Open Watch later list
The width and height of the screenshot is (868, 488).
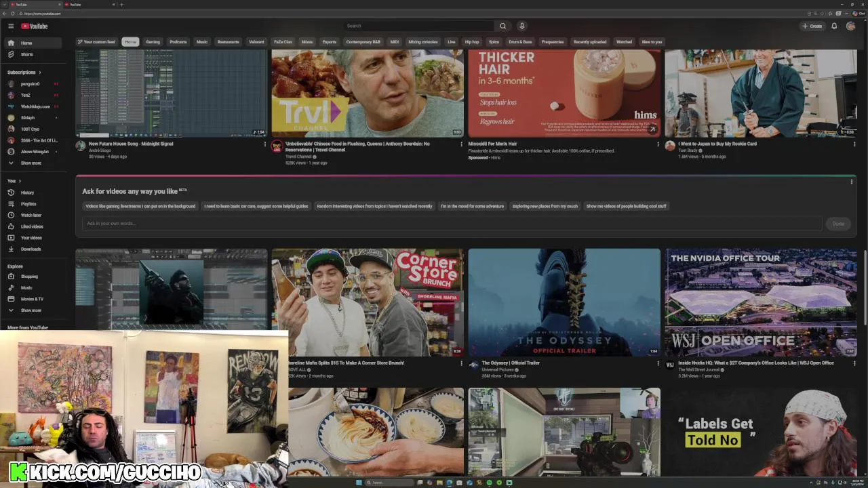pyautogui.click(x=32, y=215)
